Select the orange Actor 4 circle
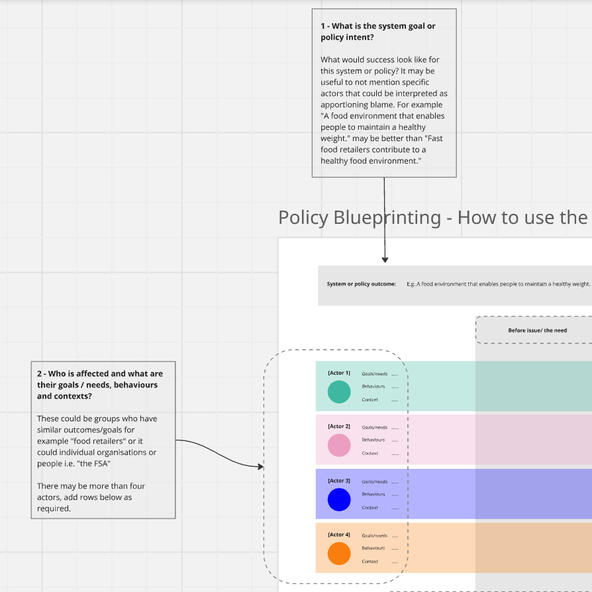Image resolution: width=592 pixels, height=592 pixels. pyautogui.click(x=339, y=553)
